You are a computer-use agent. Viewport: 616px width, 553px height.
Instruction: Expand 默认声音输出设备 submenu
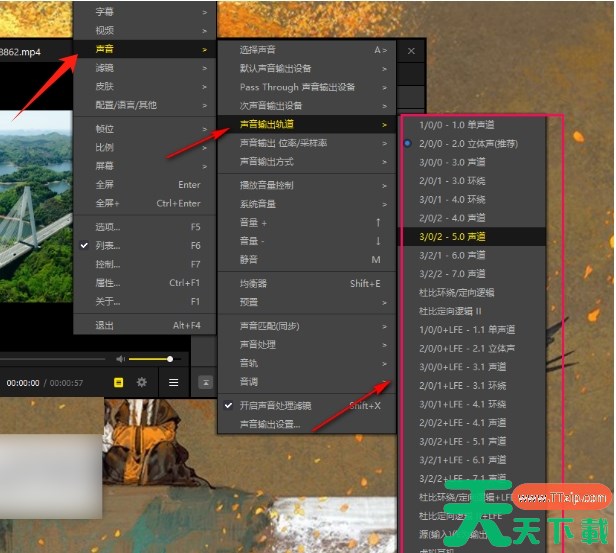pyautogui.click(x=306, y=68)
